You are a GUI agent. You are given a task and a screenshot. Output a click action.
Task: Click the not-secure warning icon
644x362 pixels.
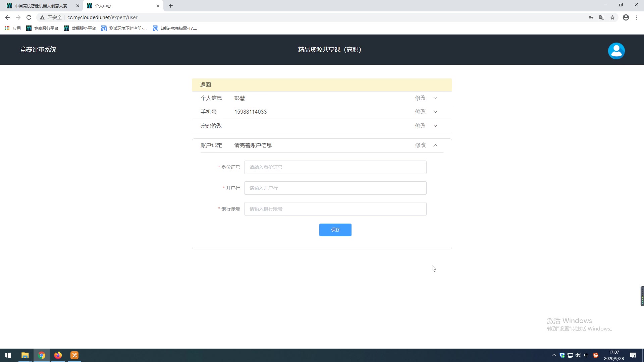[42, 17]
